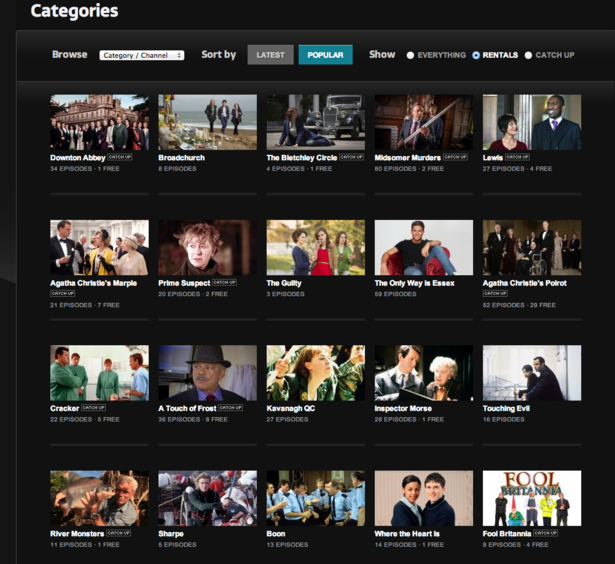
Task: Open the Fool Britannia thumbnail
Action: pyautogui.click(x=532, y=498)
